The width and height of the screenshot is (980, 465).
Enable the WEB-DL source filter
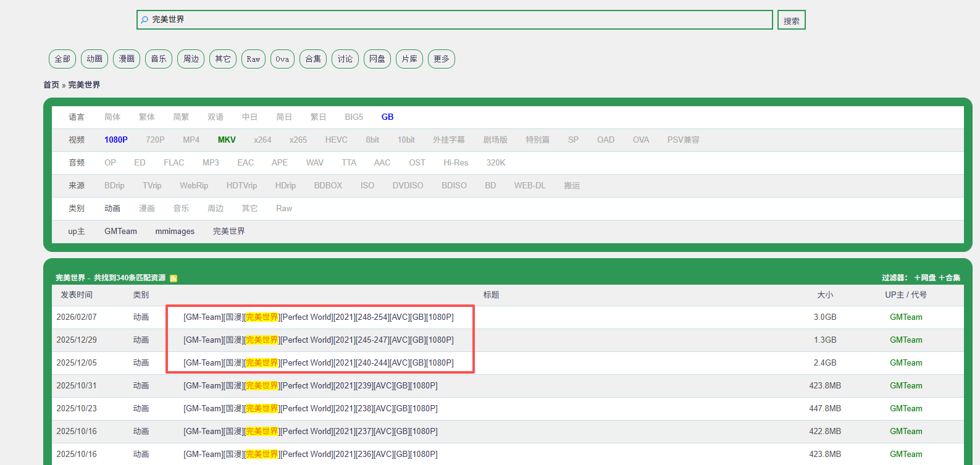(529, 186)
